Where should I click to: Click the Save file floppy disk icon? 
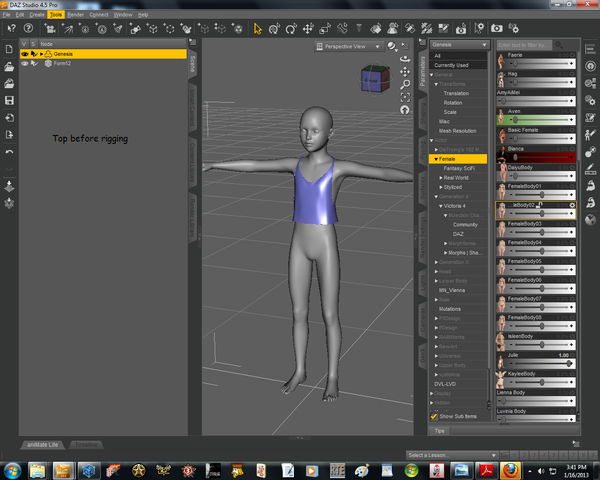pos(9,100)
